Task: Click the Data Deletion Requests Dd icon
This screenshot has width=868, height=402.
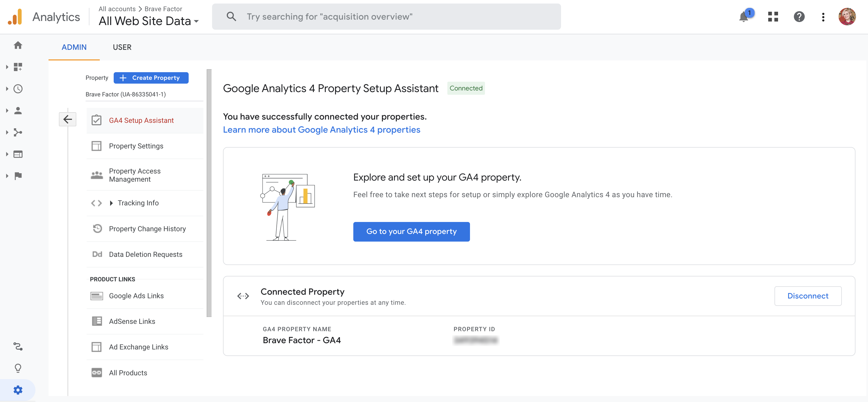Action: [97, 254]
